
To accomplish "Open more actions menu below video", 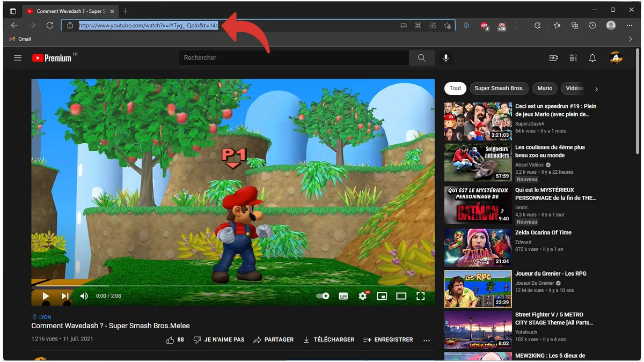I will pos(427,340).
